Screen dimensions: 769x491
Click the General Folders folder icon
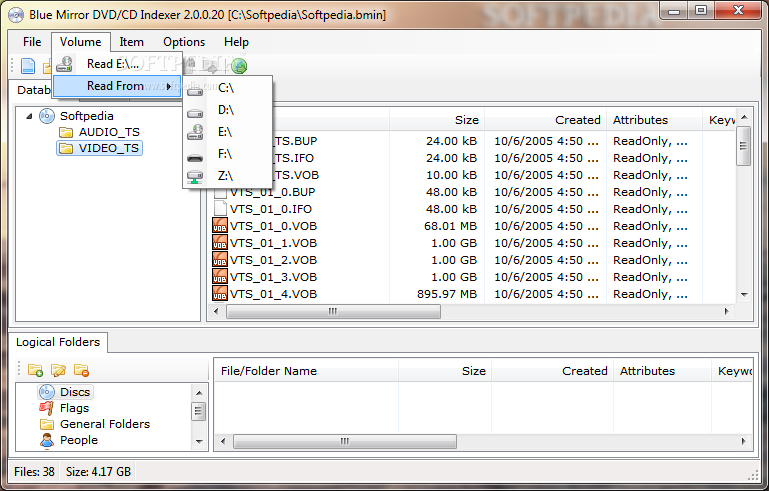pyautogui.click(x=47, y=424)
